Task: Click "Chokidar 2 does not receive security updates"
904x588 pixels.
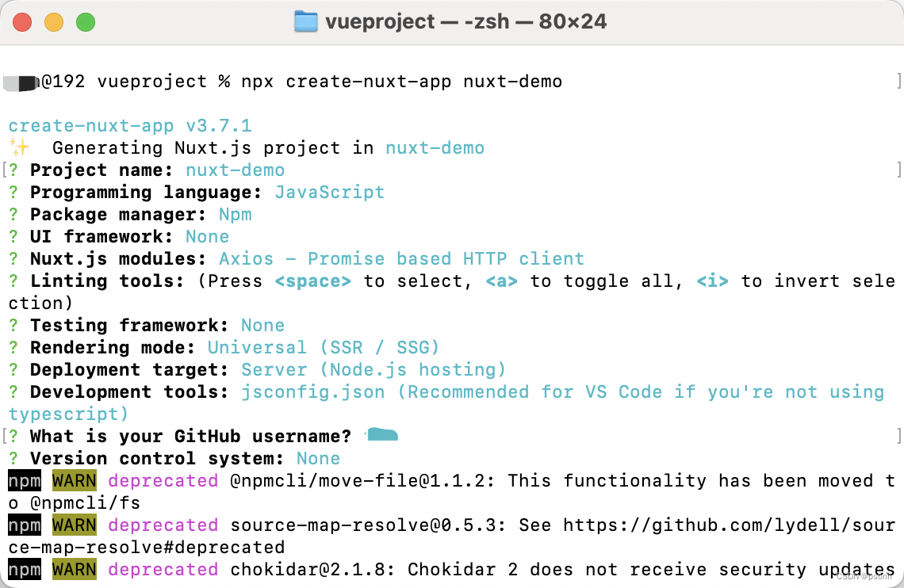Action: (652, 570)
